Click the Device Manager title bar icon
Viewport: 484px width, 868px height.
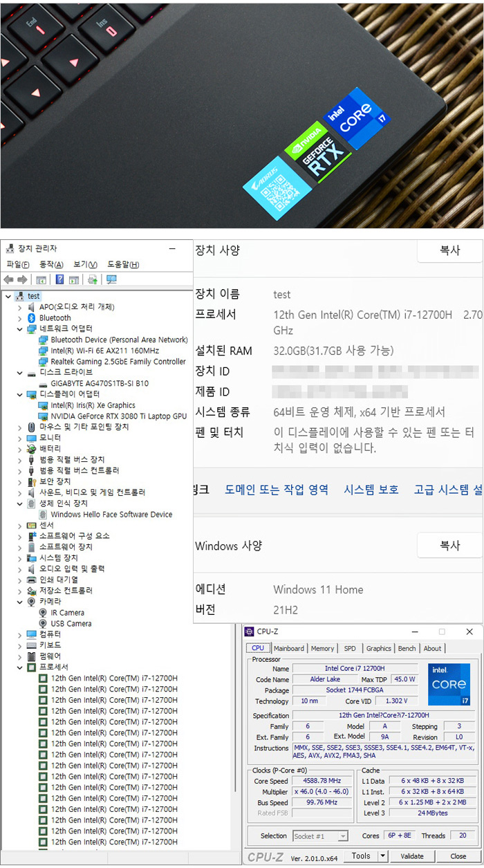click(10, 248)
